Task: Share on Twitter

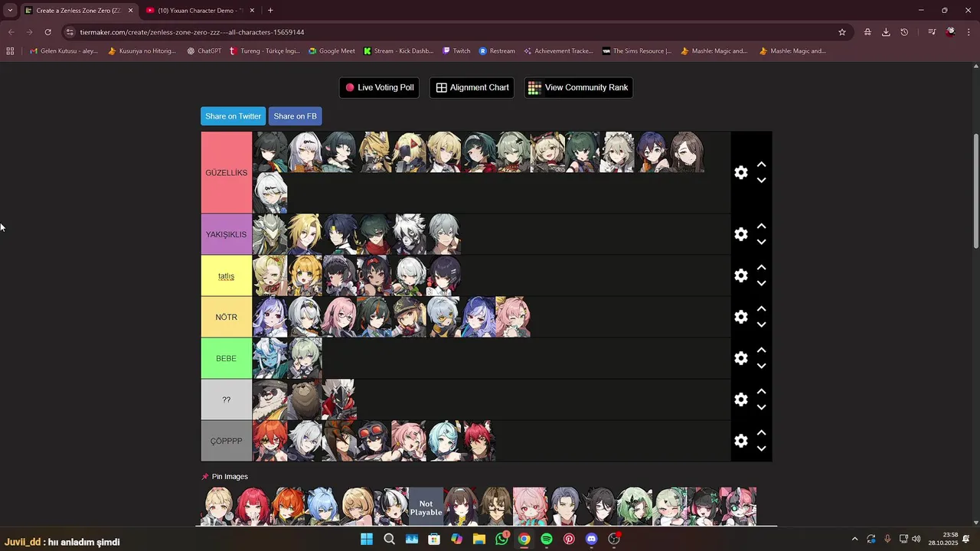Action: click(233, 116)
